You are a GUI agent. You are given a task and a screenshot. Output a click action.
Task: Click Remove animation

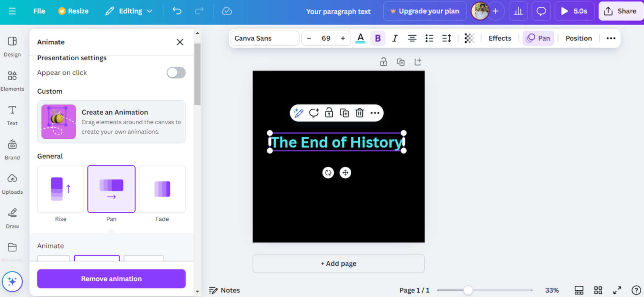click(111, 278)
